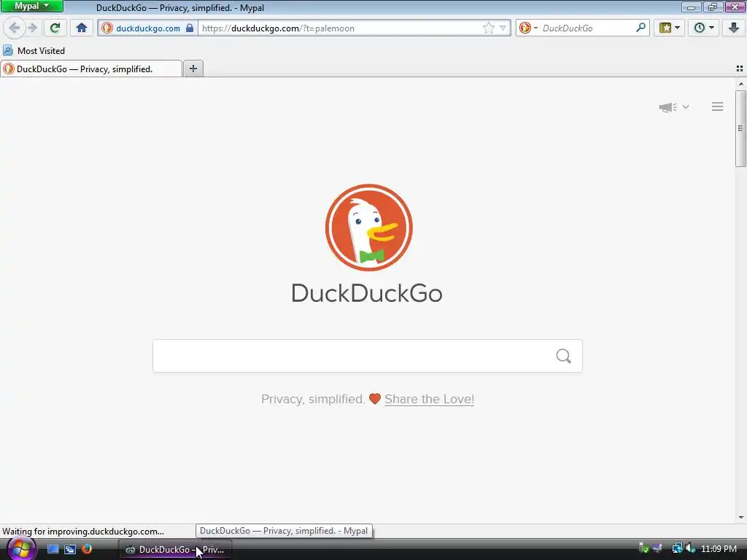The image size is (747, 560).
Task: Click the Show Desktop quick launch icon
Action: tap(53, 549)
